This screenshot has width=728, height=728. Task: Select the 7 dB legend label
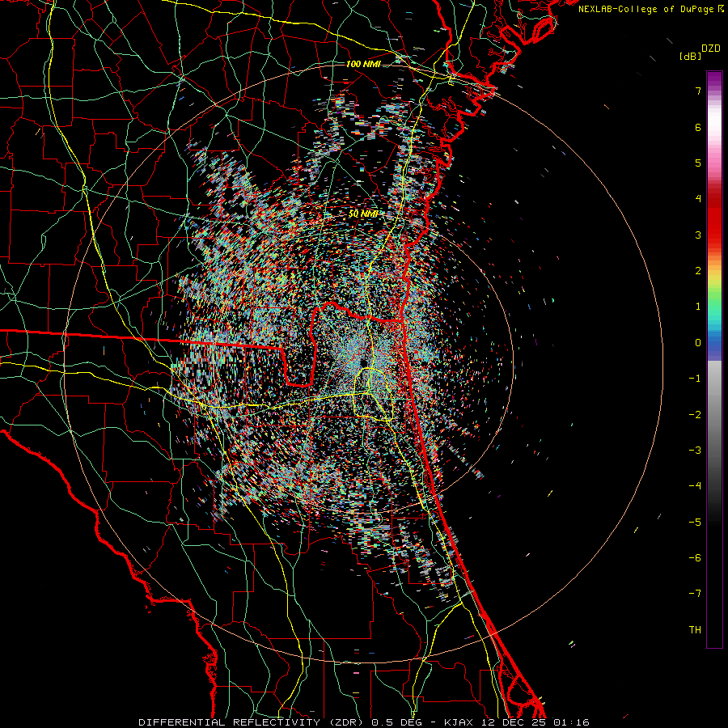[x=698, y=91]
